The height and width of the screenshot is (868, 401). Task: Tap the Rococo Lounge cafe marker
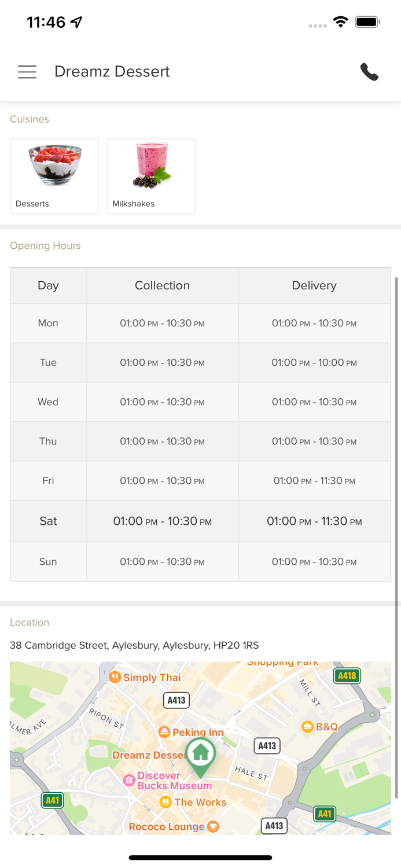tap(213, 826)
